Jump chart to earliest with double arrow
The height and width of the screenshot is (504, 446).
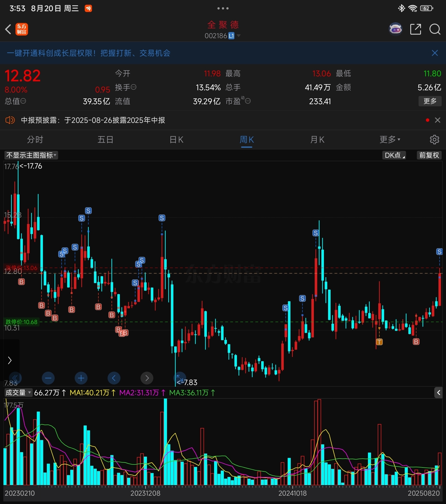point(15,378)
